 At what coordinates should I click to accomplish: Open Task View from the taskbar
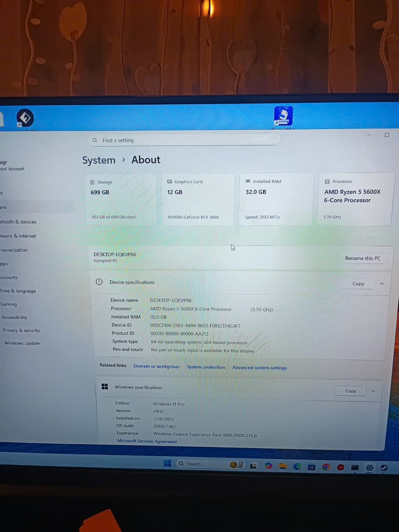[253, 465]
